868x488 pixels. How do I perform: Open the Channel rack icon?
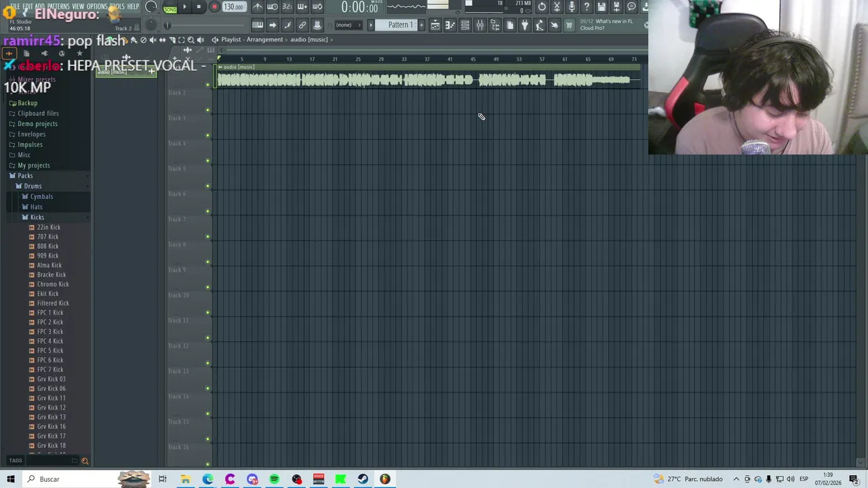point(465,25)
